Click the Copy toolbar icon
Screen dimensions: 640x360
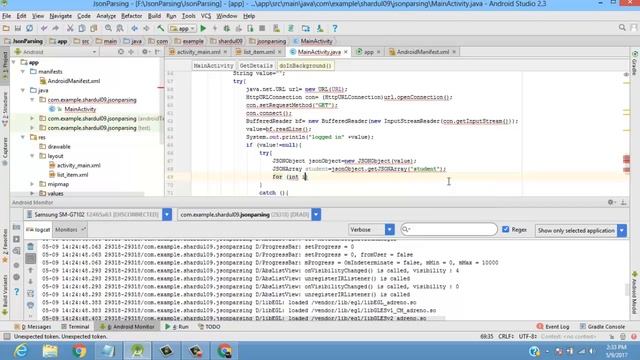tap(82, 28)
